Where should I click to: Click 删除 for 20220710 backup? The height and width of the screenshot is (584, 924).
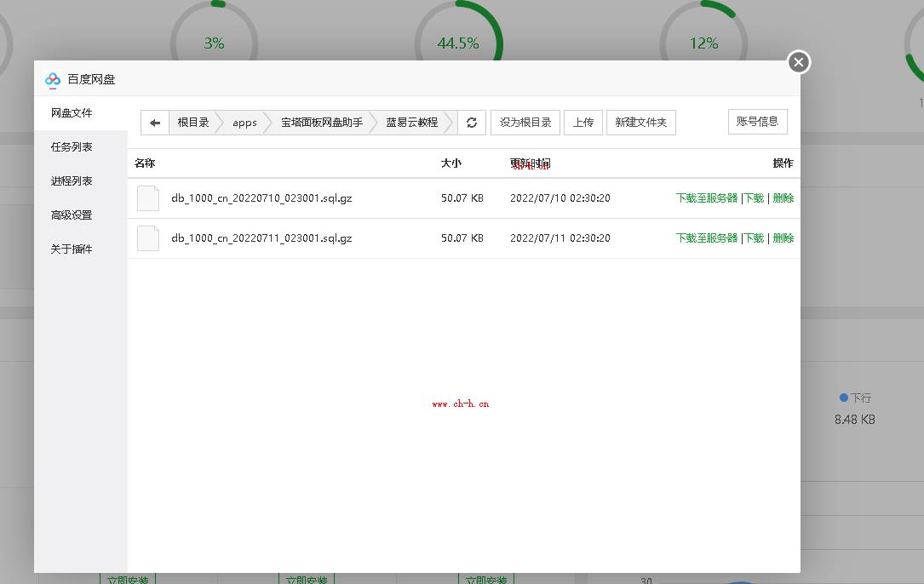[783, 198]
